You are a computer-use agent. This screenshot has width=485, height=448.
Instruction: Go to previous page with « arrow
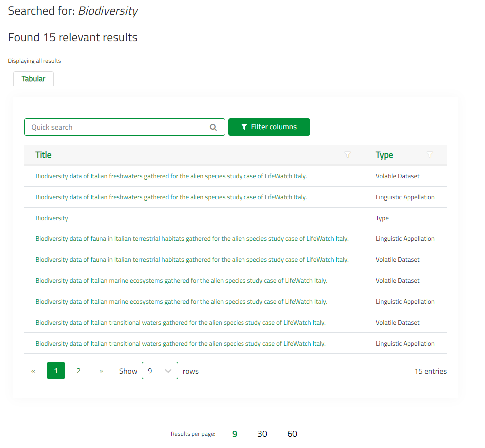point(33,371)
